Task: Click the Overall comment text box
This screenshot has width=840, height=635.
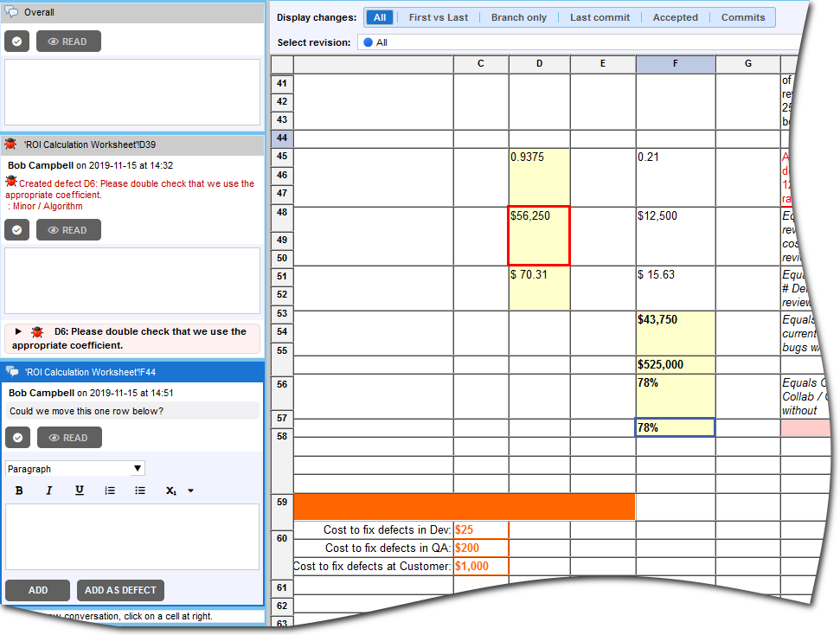Action: 132,92
